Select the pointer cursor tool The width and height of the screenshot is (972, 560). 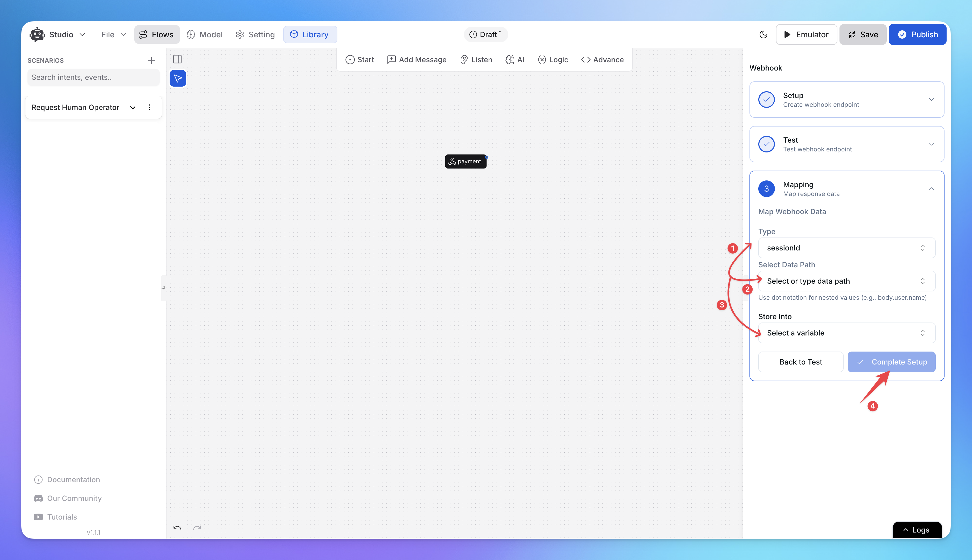178,79
